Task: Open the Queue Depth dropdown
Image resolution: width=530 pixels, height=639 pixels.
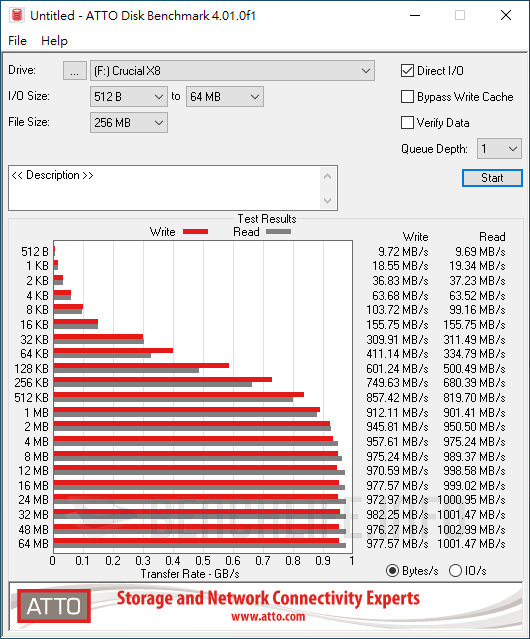Action: [499, 149]
